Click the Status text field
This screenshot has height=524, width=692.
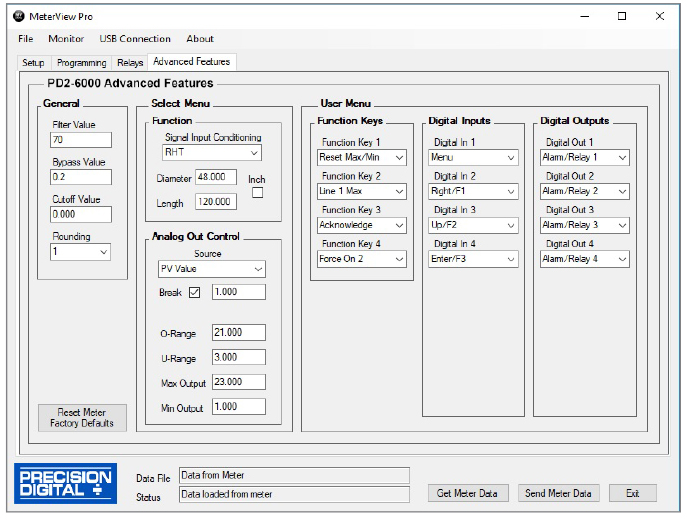click(x=294, y=494)
